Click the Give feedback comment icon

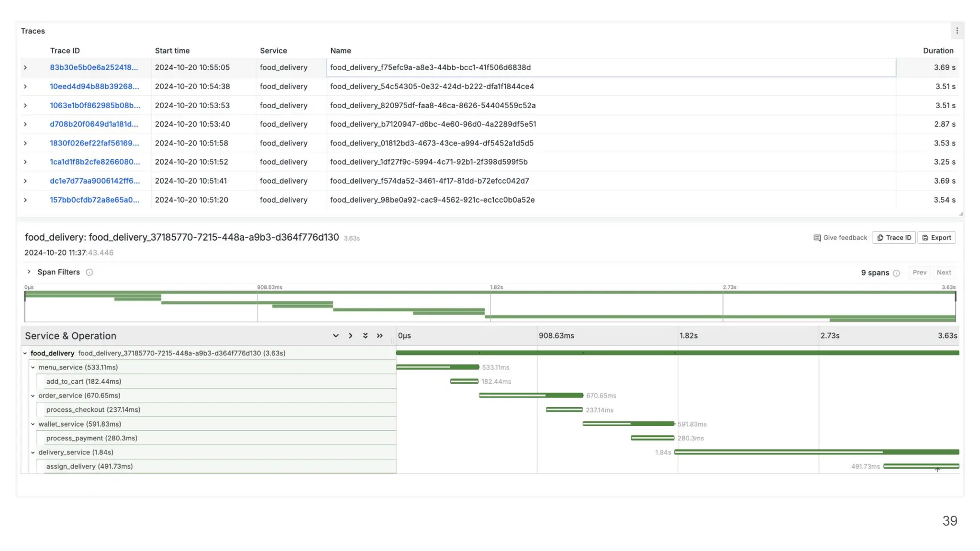(817, 238)
